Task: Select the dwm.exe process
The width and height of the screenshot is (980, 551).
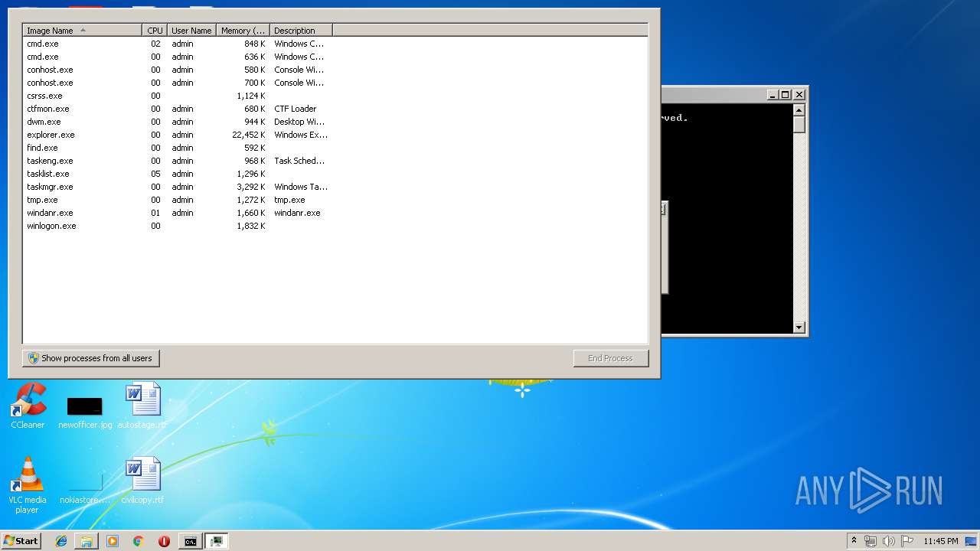Action: pos(335,122)
